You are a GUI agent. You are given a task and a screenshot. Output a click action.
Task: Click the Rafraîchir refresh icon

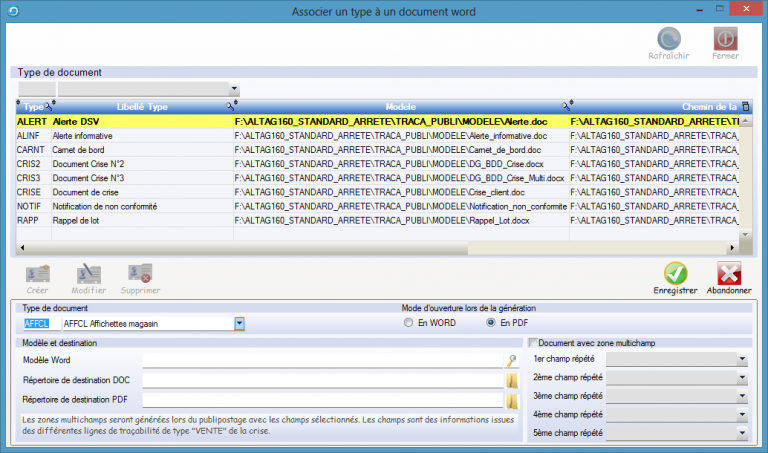point(666,39)
